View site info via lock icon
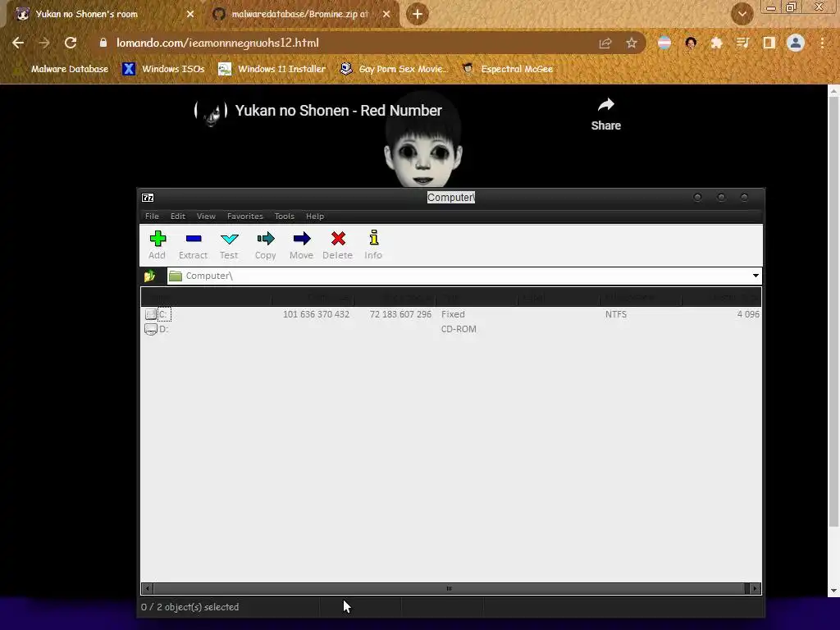Viewport: 840px width, 630px height. (103, 43)
